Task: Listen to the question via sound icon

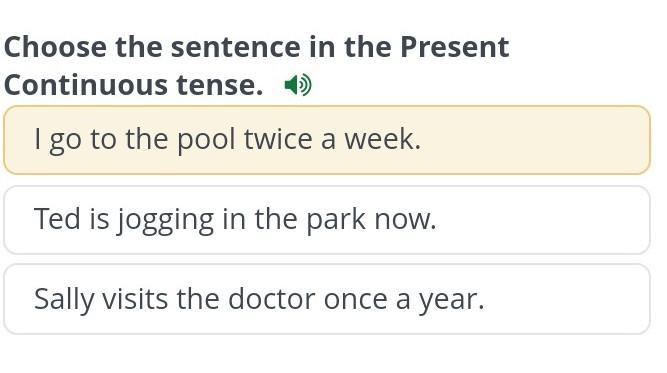Action: [298, 85]
